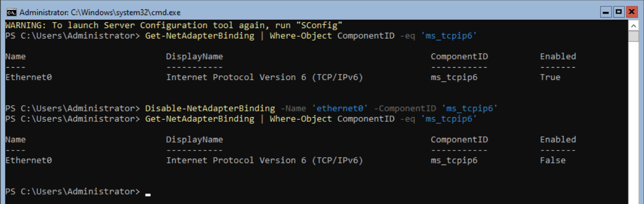The image size is (644, 204).
Task: Click the empty scrollbar track below thumb
Action: (633, 122)
